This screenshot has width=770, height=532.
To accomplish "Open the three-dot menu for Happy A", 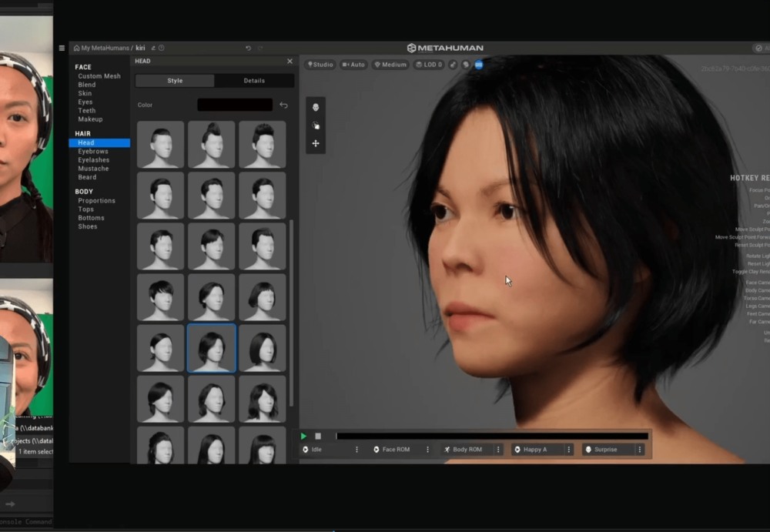I will [x=569, y=450].
